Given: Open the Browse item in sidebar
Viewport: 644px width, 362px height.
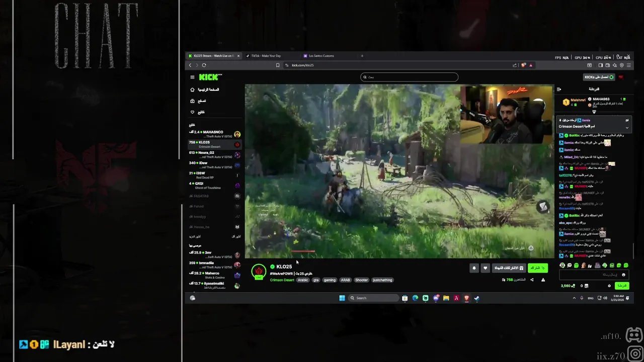Looking at the screenshot, I should 198,101.
